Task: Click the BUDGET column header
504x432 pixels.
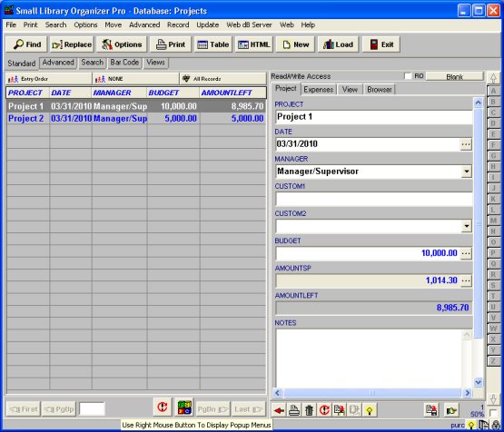Action: pyautogui.click(x=173, y=93)
